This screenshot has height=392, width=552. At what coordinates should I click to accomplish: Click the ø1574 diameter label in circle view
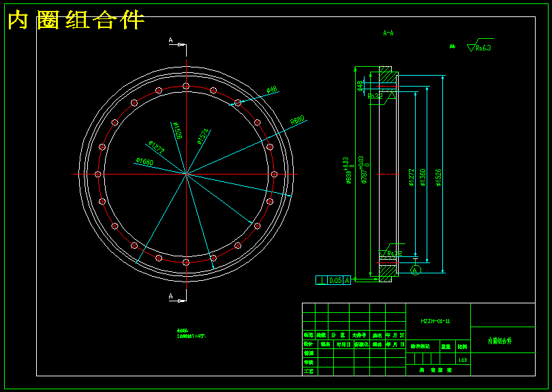[x=203, y=136]
